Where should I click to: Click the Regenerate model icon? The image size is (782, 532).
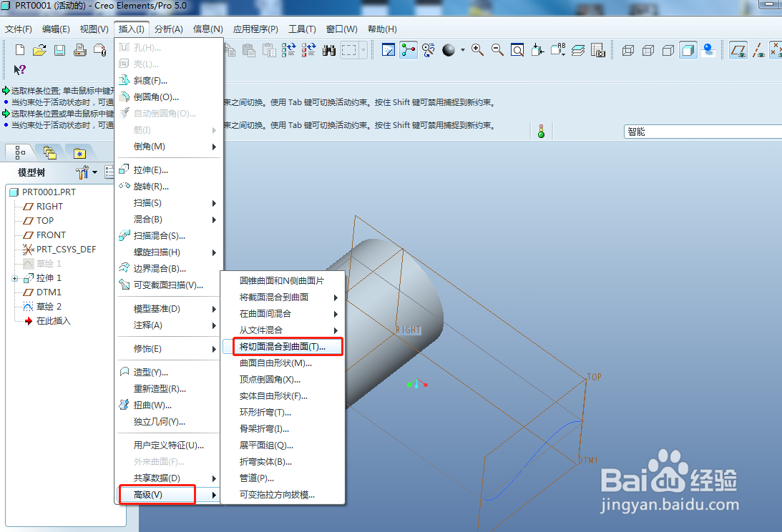288,50
